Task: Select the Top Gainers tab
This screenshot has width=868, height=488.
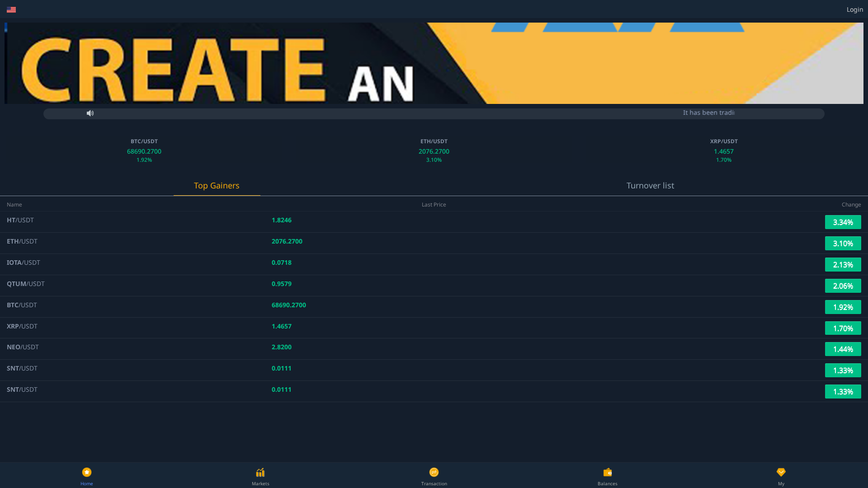Action: click(217, 185)
